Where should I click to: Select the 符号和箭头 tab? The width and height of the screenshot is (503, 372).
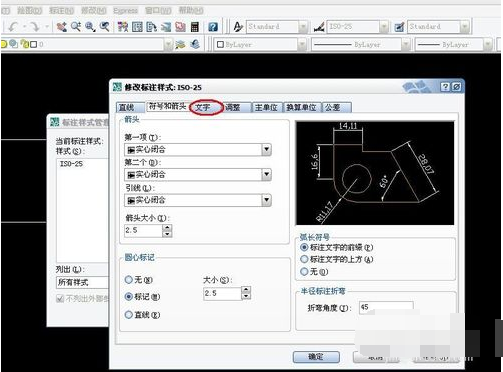167,106
